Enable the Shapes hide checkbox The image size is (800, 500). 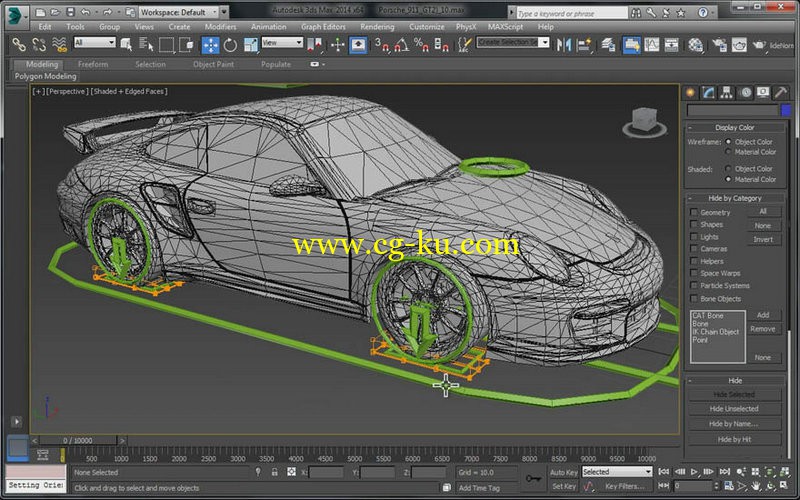[x=694, y=224]
